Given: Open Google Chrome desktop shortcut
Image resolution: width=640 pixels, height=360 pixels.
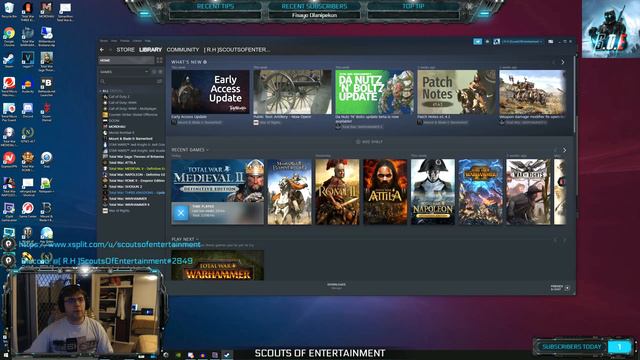Looking at the screenshot, I should point(9,36).
